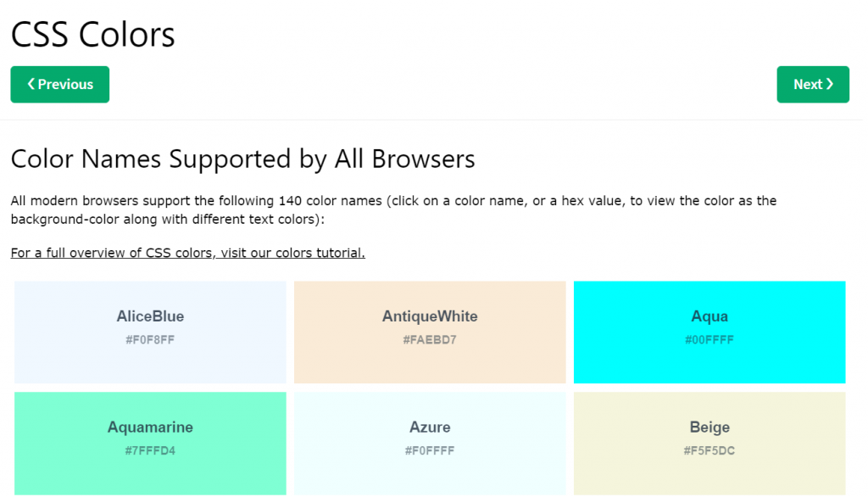Screen dimensions: 868x497
Task: Click the right chevron on the Next button
Action: point(829,84)
